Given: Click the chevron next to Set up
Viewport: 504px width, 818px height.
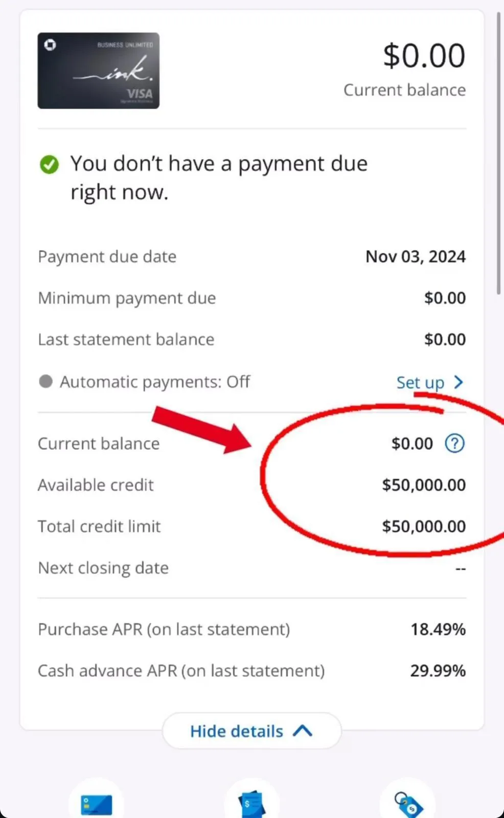Looking at the screenshot, I should click(459, 382).
